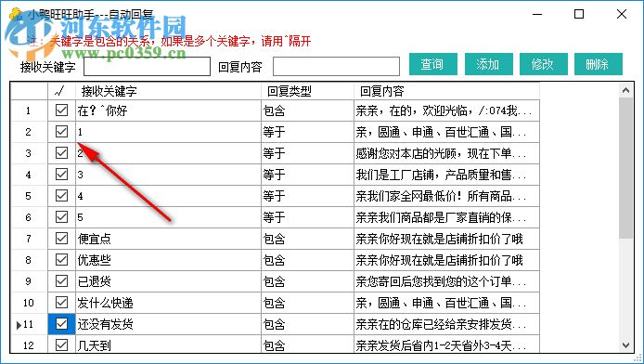The width and height of the screenshot is (644, 364).
Task: Focus the 回复内容 input field
Action: 336,66
